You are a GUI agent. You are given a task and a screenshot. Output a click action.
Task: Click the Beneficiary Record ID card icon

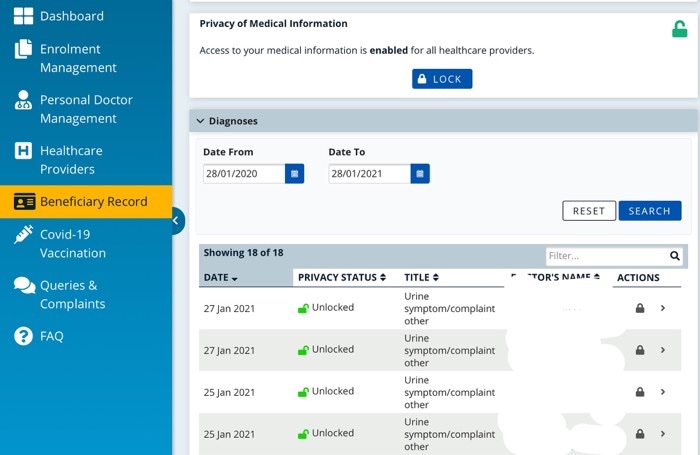[24, 202]
